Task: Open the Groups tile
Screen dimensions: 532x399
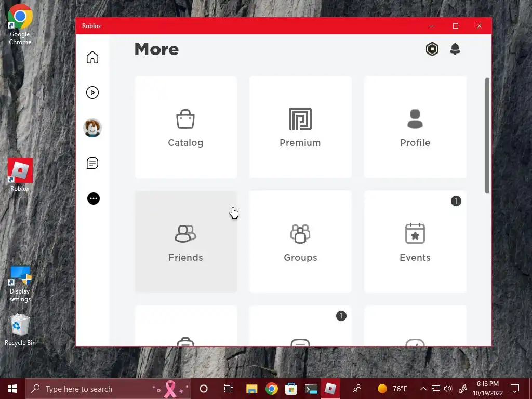Action: 300,242
